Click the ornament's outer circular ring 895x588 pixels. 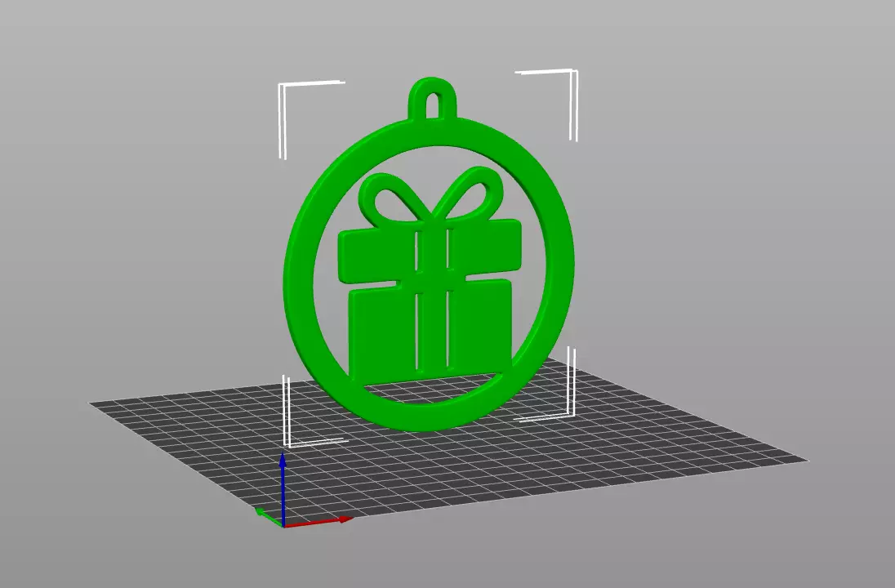click(299, 274)
